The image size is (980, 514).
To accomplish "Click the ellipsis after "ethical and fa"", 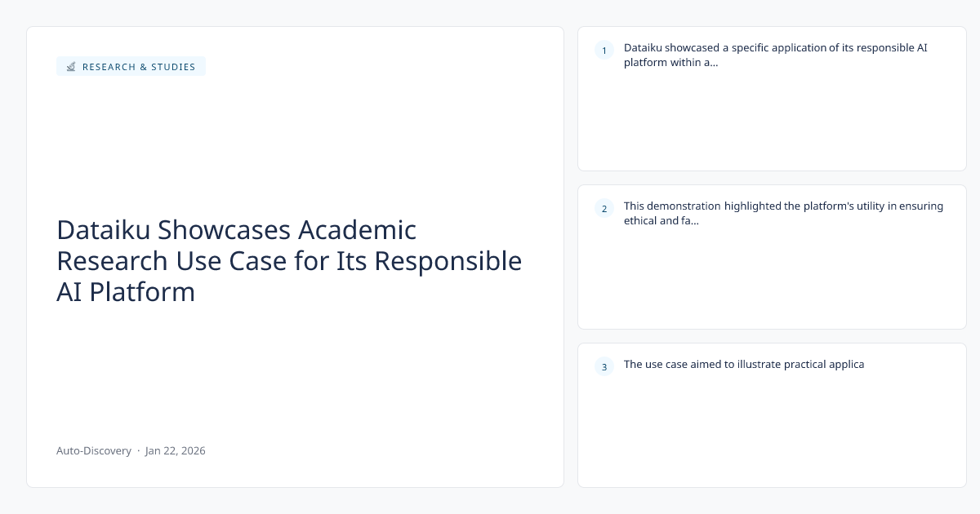I will 694,221.
